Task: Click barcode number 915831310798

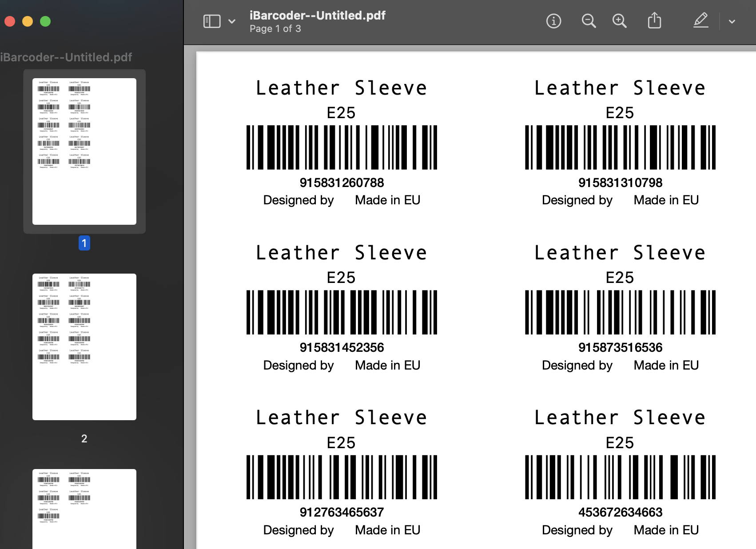Action: coord(620,183)
